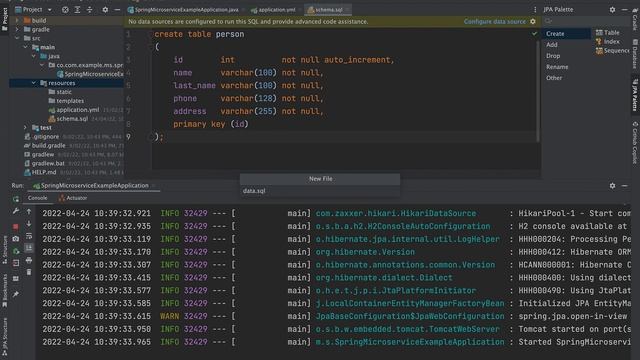Click the data.sql new file name field
The image size is (640, 360).
pyautogui.click(x=320, y=191)
